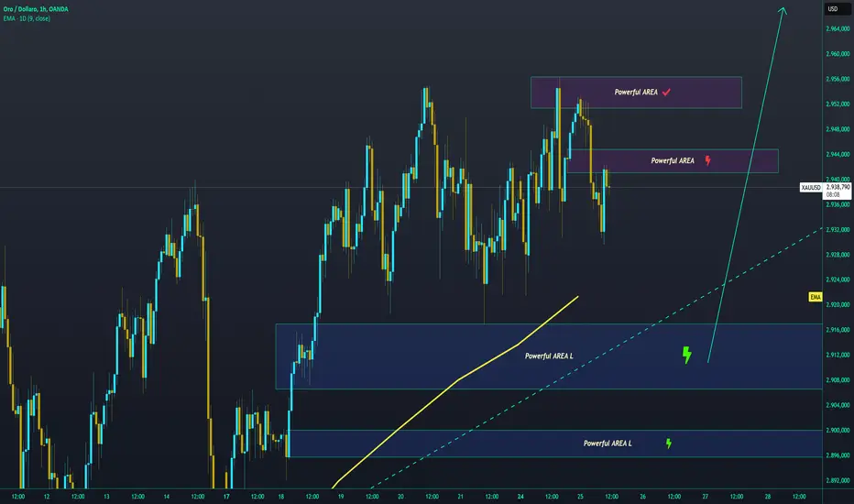Click the 2.956,000 price axis label

point(838,79)
